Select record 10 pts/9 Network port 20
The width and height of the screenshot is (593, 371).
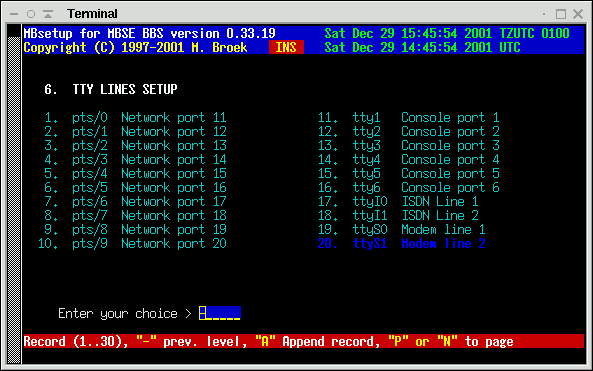click(x=132, y=244)
